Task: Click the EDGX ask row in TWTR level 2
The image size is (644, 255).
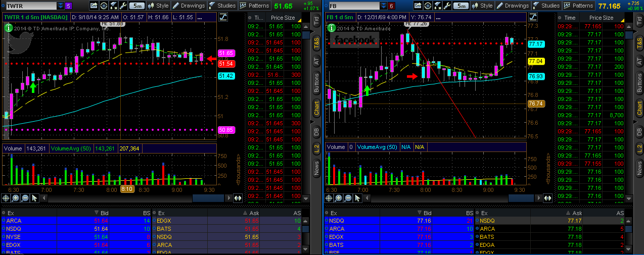Action: point(227,221)
